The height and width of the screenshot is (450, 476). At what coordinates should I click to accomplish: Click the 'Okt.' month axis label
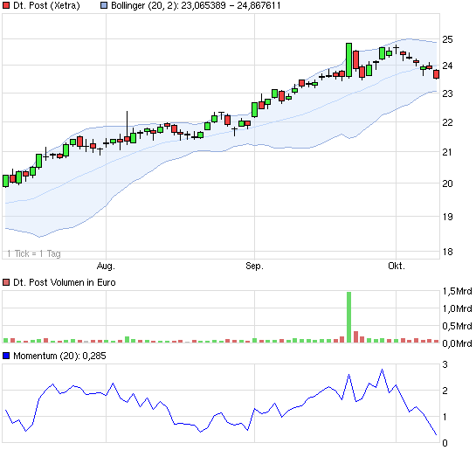point(397,266)
